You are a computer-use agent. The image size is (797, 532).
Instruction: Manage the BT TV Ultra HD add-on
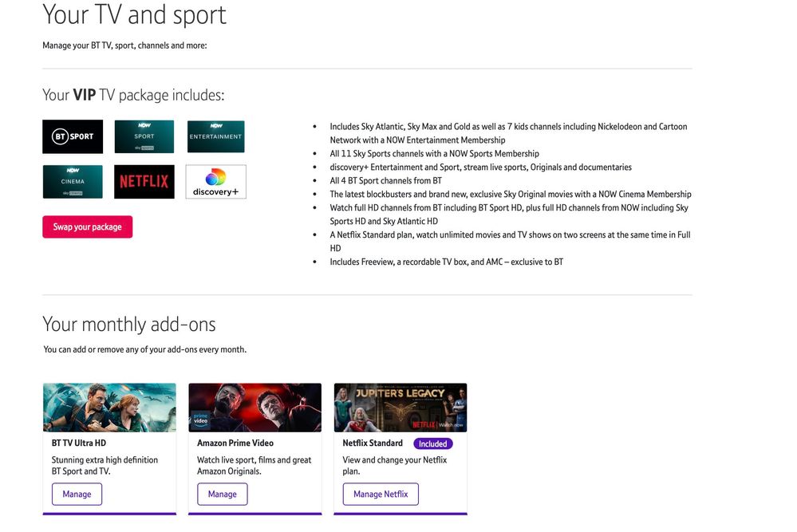pyautogui.click(x=77, y=494)
